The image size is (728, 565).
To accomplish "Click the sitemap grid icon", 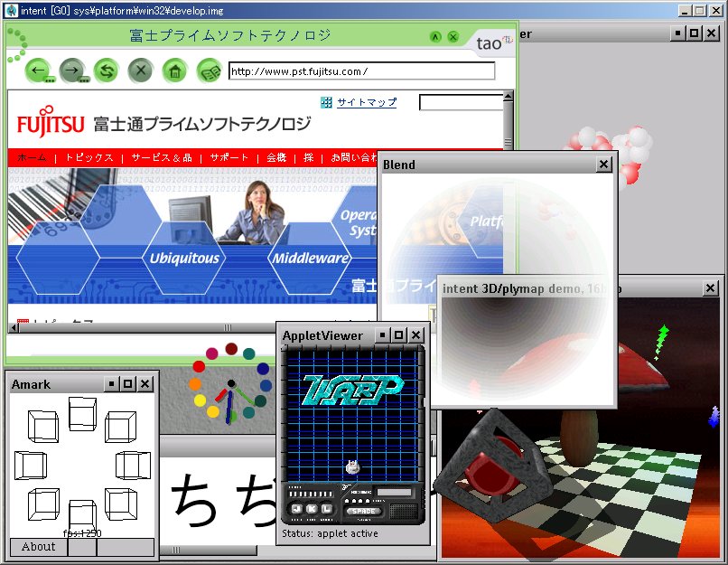I will (x=326, y=102).
